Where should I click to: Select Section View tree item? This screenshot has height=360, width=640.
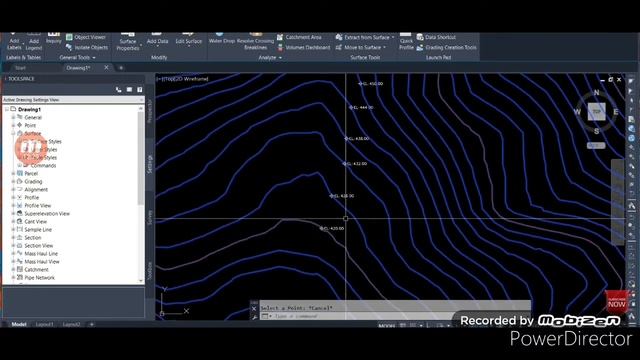tap(39, 246)
